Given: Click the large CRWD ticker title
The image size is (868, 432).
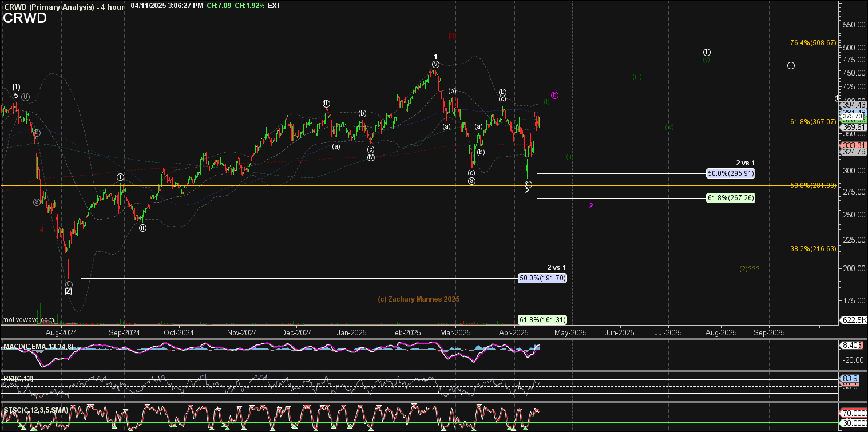Looking at the screenshot, I should pyautogui.click(x=25, y=18).
